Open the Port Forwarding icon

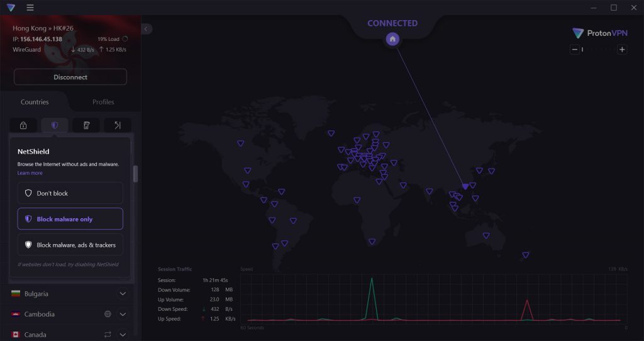coord(118,125)
